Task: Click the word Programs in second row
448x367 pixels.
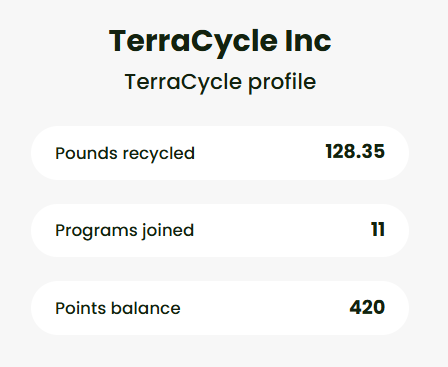Action: [96, 231]
